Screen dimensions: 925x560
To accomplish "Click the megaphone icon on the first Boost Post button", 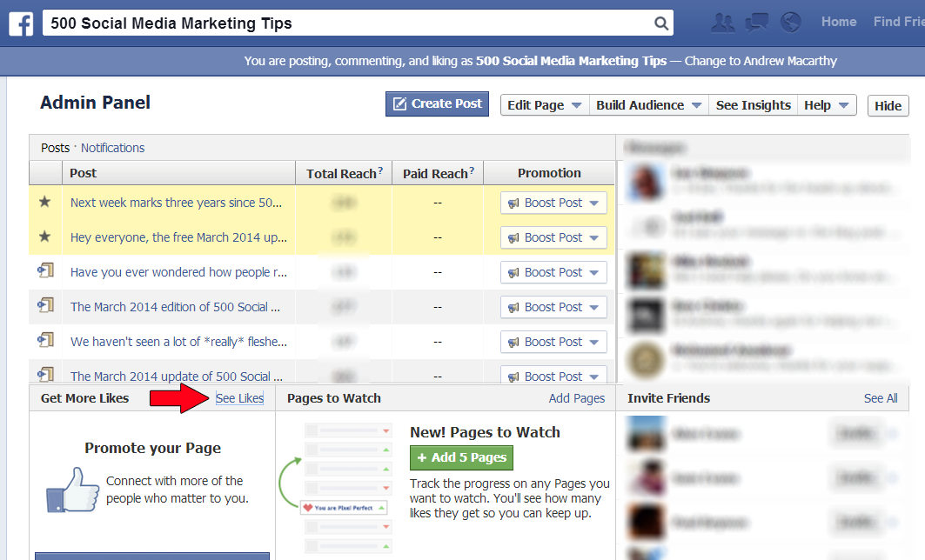I will tap(513, 203).
